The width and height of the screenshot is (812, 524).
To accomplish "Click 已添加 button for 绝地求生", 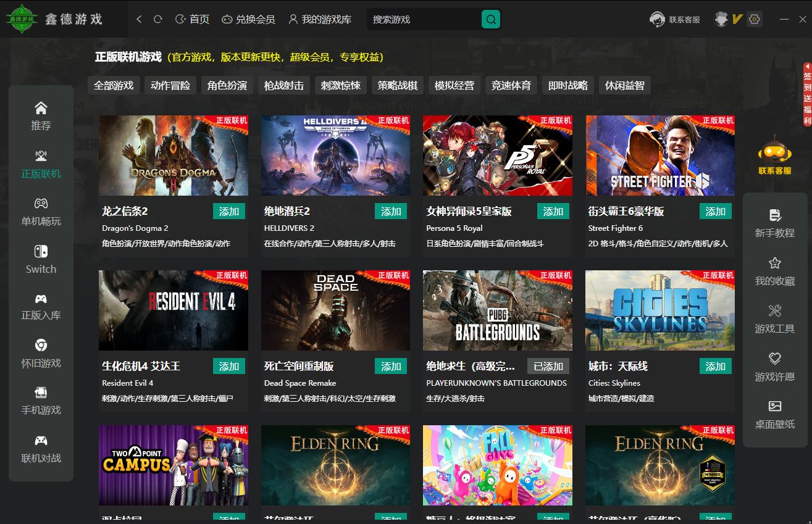I will pyautogui.click(x=548, y=367).
